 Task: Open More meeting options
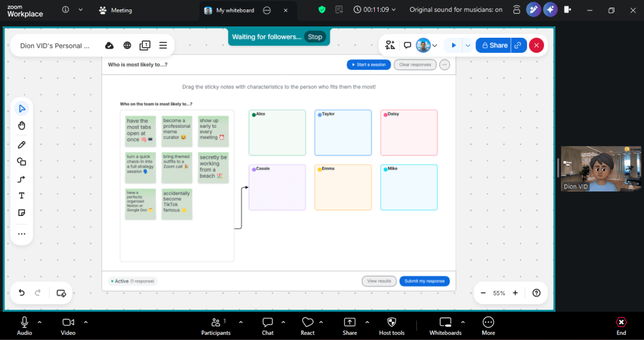pyautogui.click(x=488, y=326)
